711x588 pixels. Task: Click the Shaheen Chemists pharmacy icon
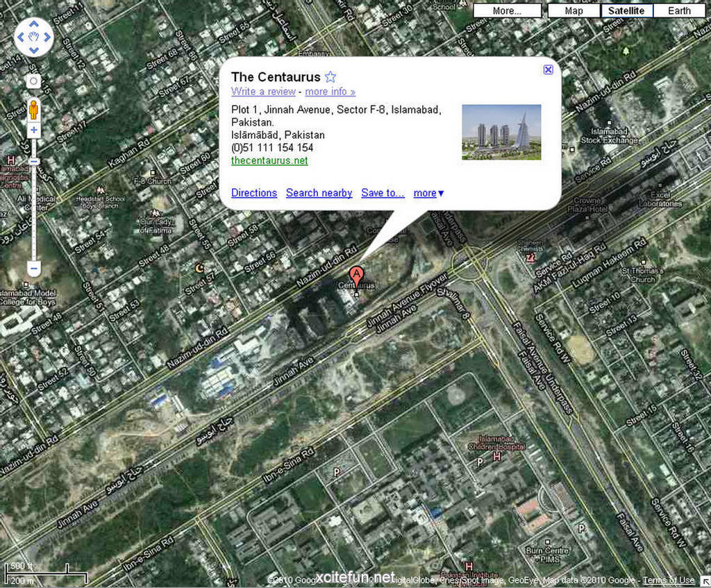click(x=529, y=258)
